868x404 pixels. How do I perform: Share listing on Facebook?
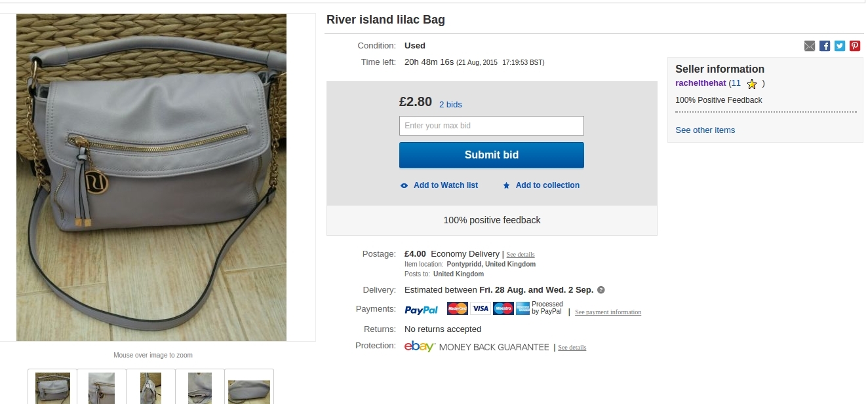click(825, 46)
